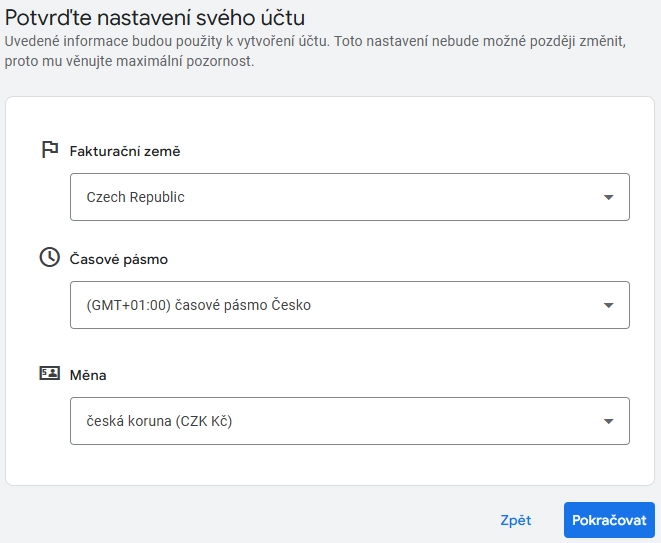Image resolution: width=661 pixels, height=543 pixels.
Task: Click the Fakturační země label
Action: (125, 151)
